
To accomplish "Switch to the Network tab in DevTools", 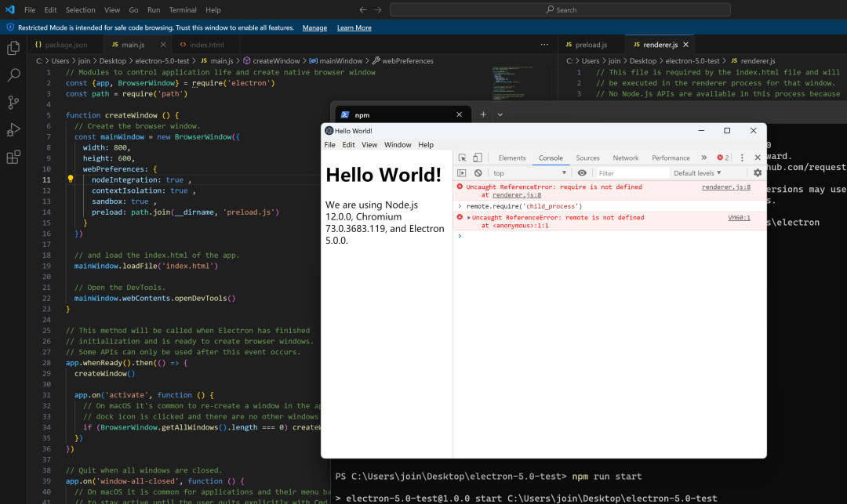I will click(625, 158).
